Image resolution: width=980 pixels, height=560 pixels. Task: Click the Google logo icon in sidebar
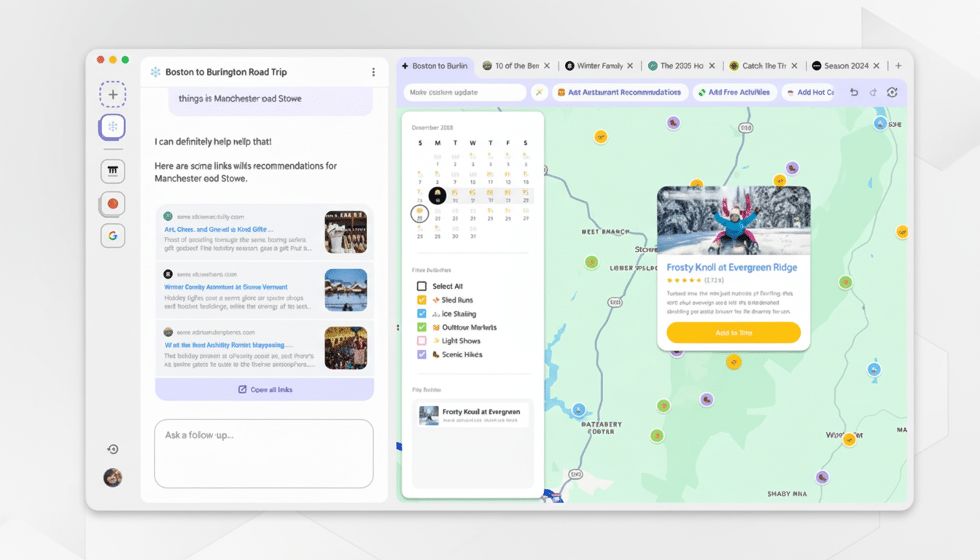click(113, 236)
